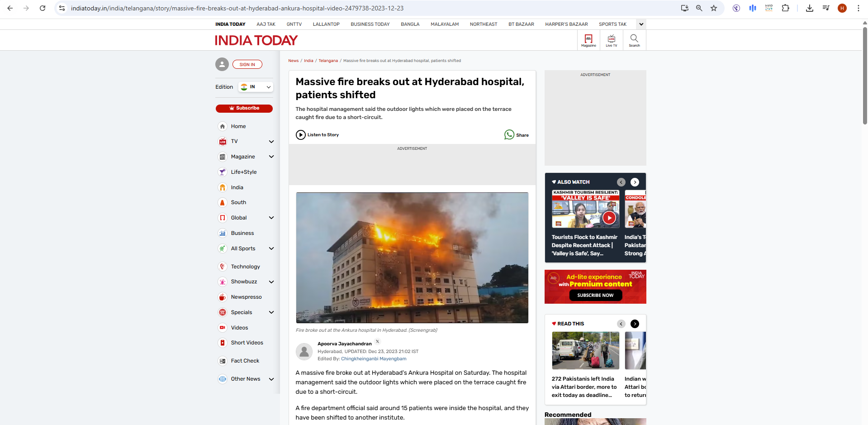The height and width of the screenshot is (425, 868).
Task: Click the Home icon in sidebar
Action: pos(223,126)
